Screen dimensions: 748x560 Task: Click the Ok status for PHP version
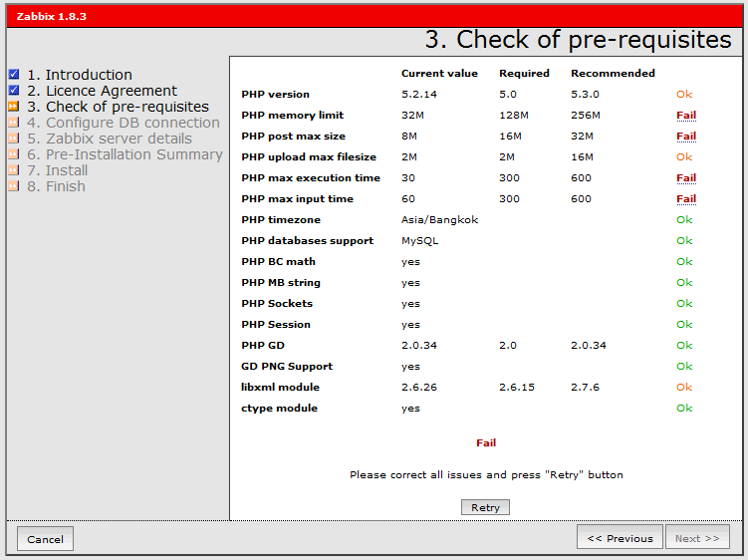click(x=684, y=94)
